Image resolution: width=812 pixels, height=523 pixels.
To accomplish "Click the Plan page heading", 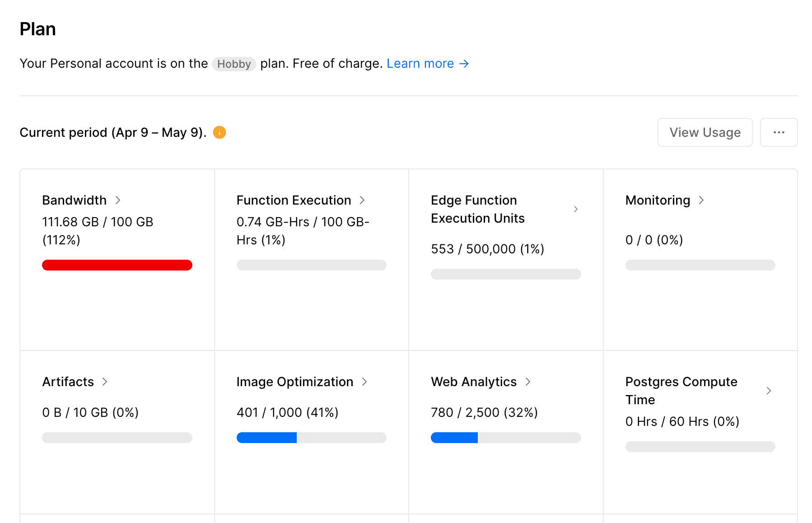I will coord(37,29).
